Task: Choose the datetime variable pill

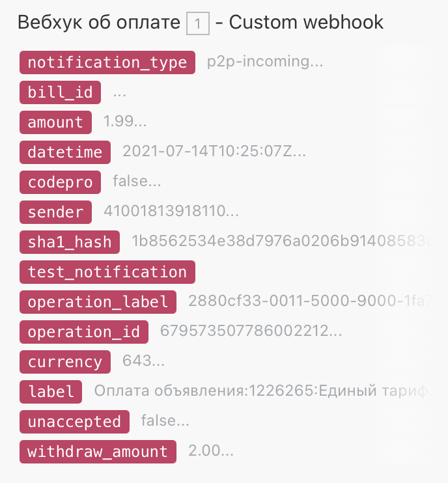Action: click(x=65, y=152)
